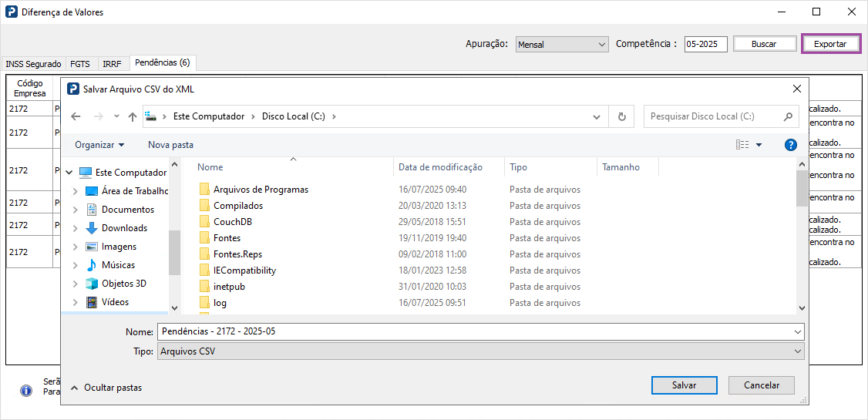
Task: Click the Objetos 3D cube icon
Action: (x=91, y=284)
